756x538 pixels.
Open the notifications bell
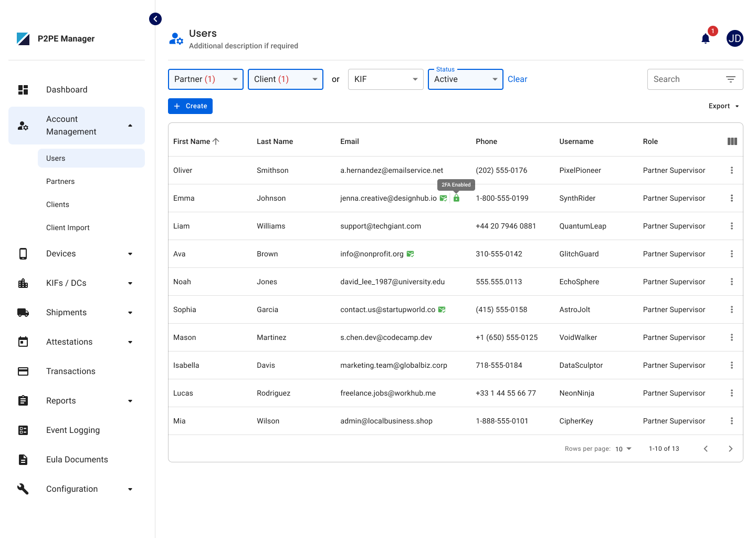click(706, 38)
